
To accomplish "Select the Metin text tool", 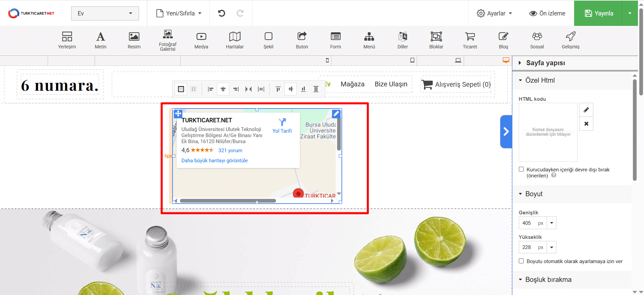I will pyautogui.click(x=100, y=40).
